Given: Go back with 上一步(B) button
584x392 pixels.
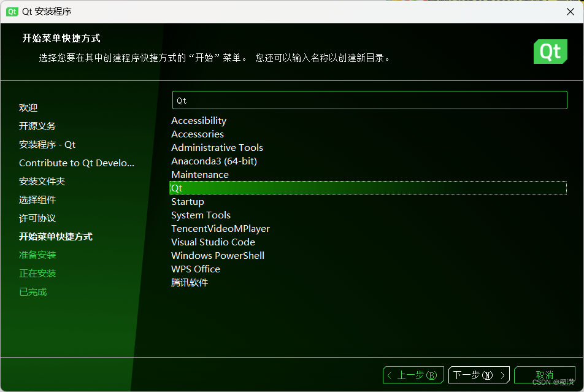Looking at the screenshot, I should [413, 375].
